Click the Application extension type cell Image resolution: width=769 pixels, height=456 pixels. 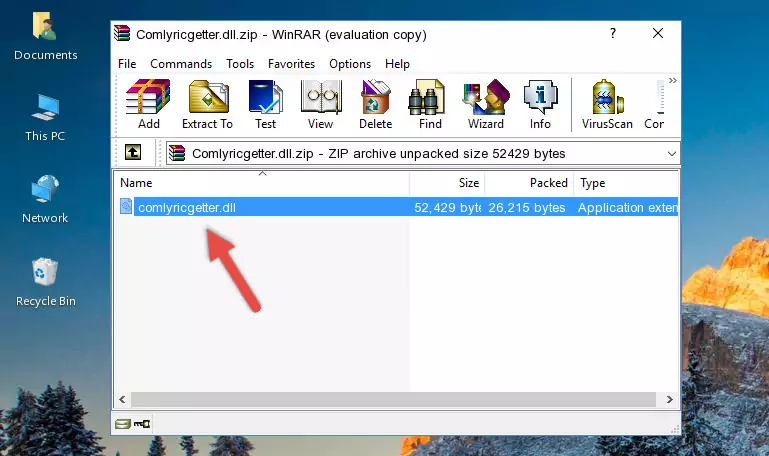pos(627,207)
